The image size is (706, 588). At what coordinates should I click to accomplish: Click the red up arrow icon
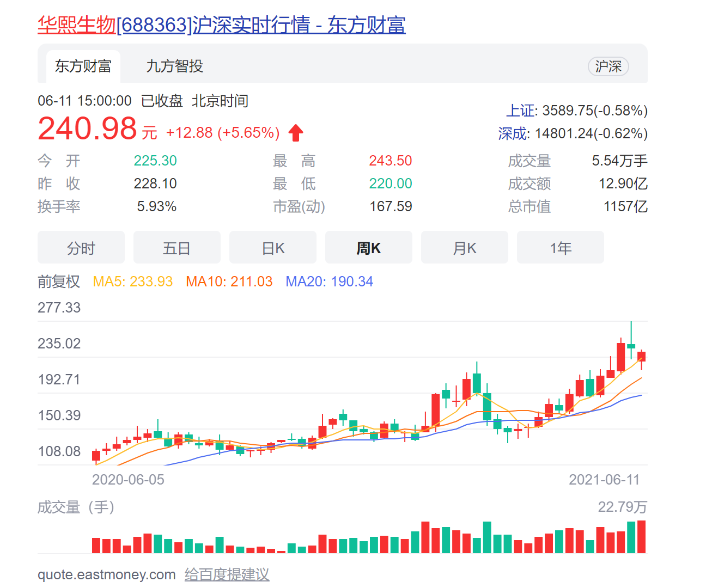(x=296, y=133)
